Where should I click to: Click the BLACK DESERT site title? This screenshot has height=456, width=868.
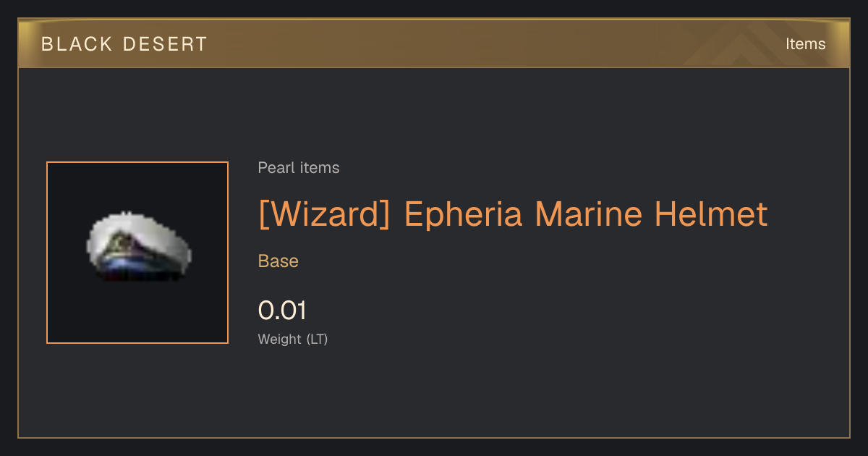coord(124,44)
